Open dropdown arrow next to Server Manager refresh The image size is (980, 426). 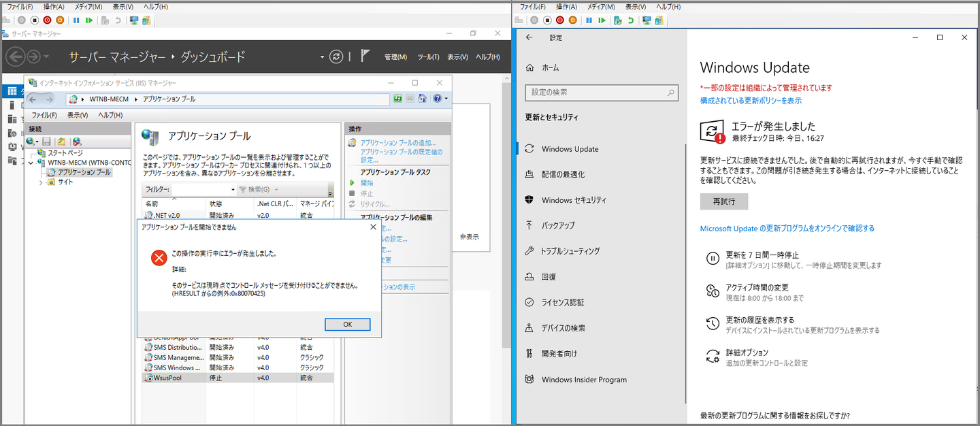(322, 57)
